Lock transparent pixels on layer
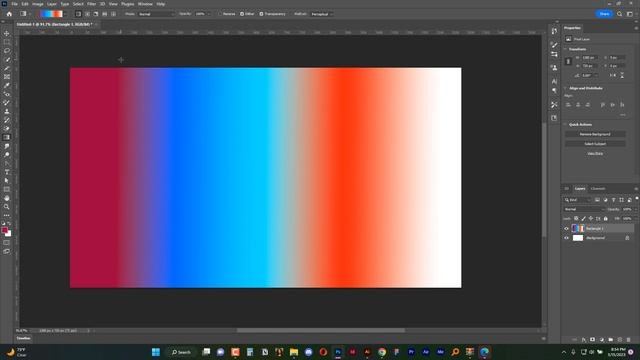Screen dimensions: 640x360 point(576,219)
